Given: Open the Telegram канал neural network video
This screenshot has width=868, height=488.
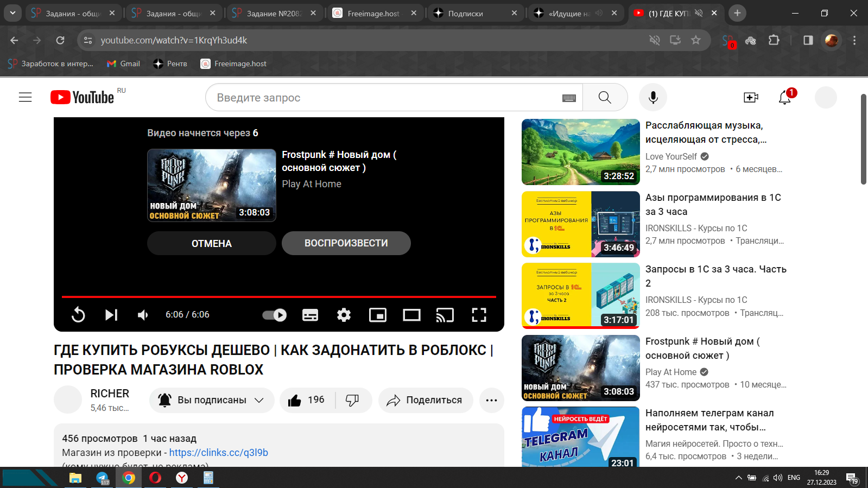Looking at the screenshot, I should [581, 437].
